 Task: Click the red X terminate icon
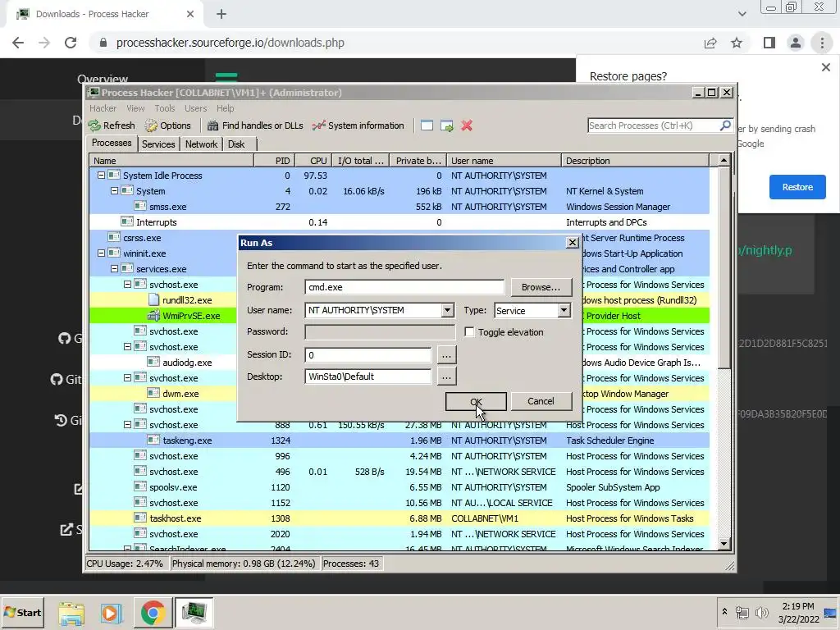tap(467, 126)
